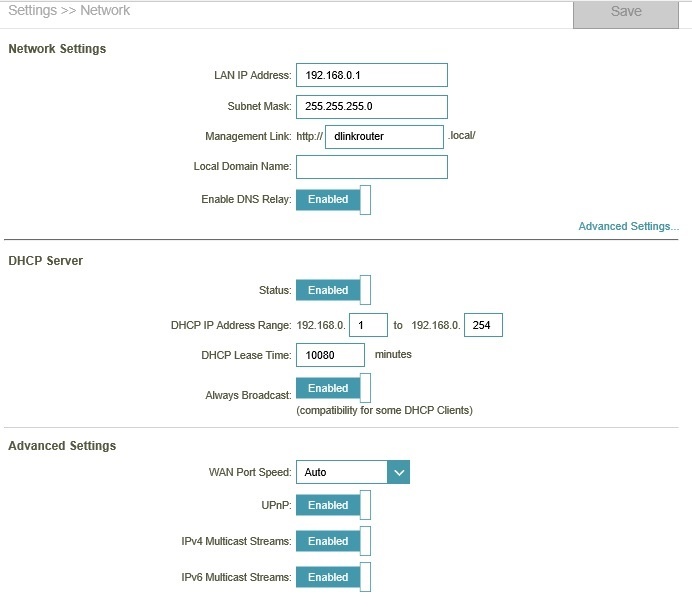Click the Local Domain Name field
This screenshot has height=607, width=692.
point(371,167)
